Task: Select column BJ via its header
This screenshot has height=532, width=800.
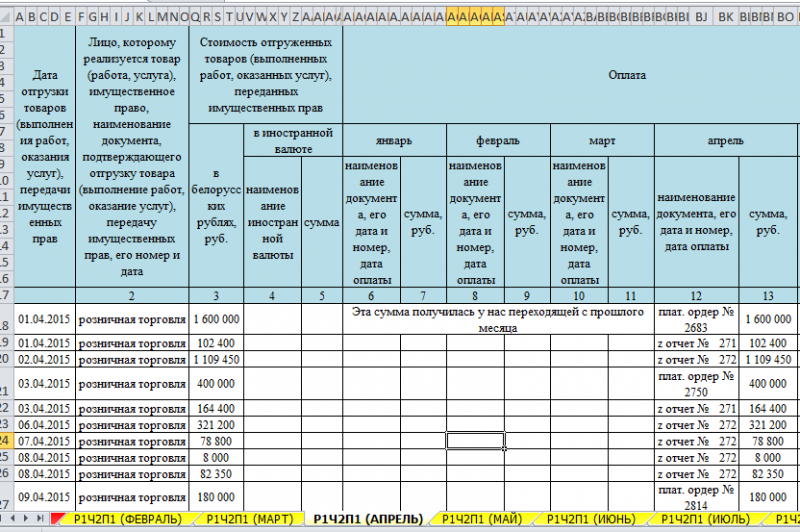Action: 700,17
